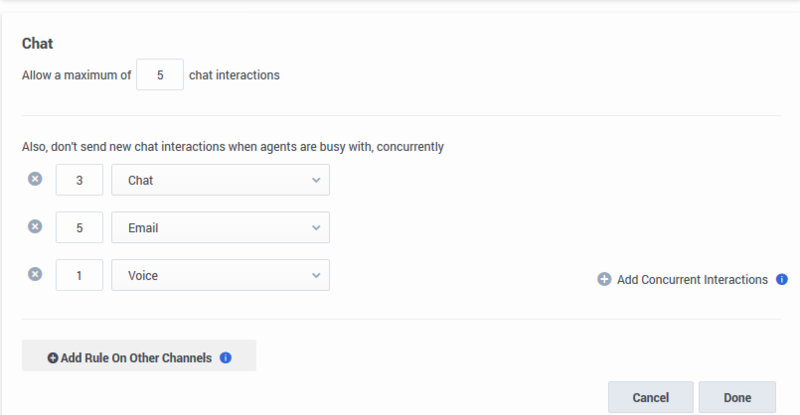The width and height of the screenshot is (800, 415).
Task: Show info tooltip beside Add Rule On Other Channels
Action: (x=226, y=358)
